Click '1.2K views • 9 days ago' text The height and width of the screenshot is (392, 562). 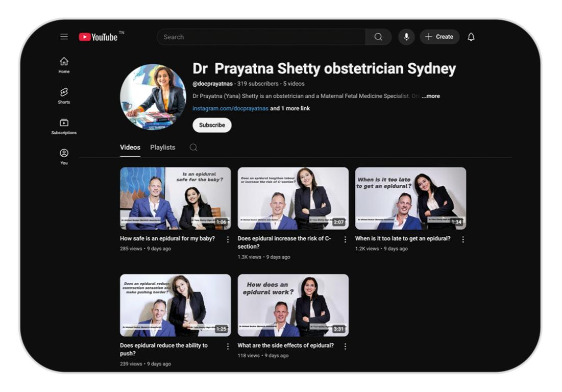click(381, 248)
